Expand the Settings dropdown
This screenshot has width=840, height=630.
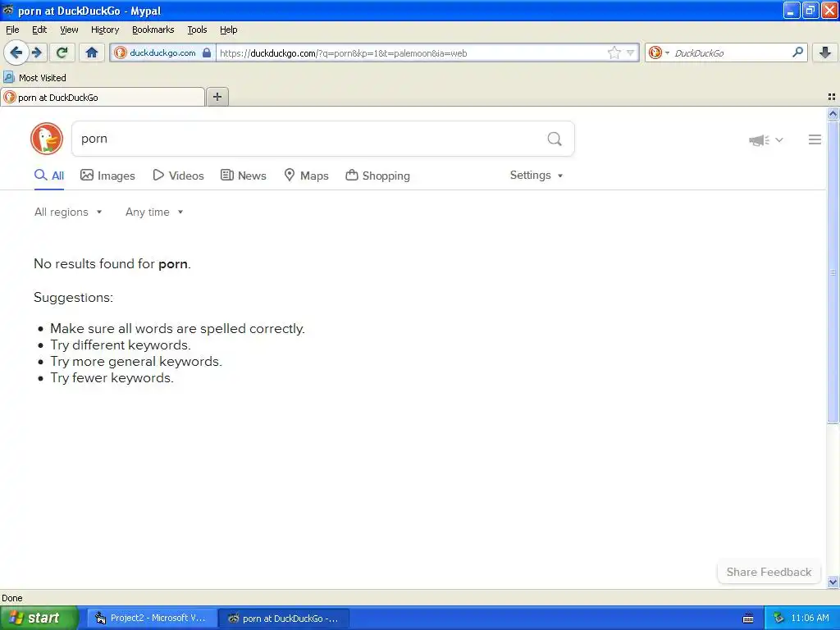[x=536, y=176]
